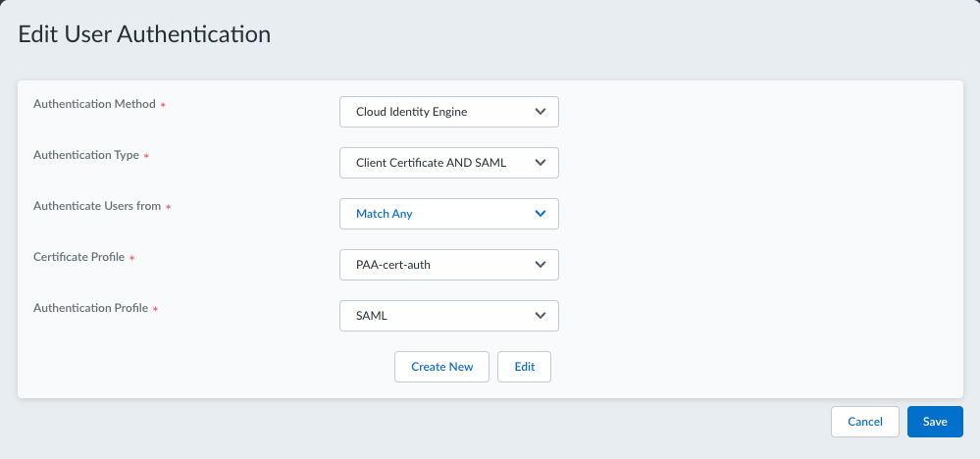Screen dimensions: 980x459
Task: Open the Match Any selection box
Action: (448, 214)
